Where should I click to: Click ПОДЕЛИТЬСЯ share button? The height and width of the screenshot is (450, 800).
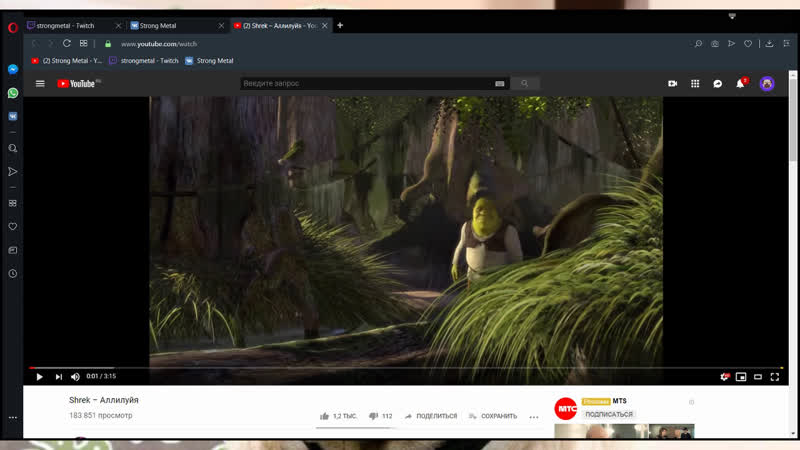click(431, 416)
